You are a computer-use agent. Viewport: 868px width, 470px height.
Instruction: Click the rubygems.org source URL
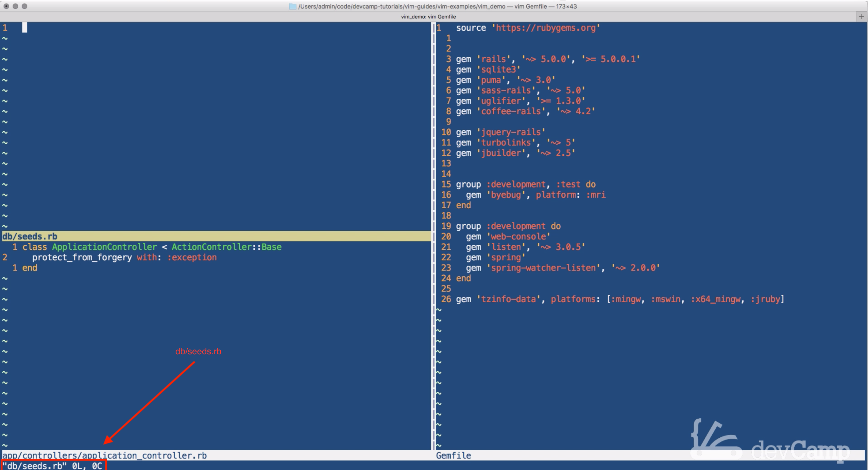[x=546, y=28]
